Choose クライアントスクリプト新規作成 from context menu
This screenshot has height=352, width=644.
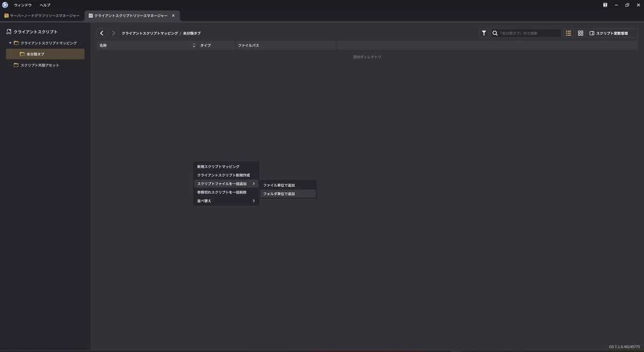pos(226,175)
